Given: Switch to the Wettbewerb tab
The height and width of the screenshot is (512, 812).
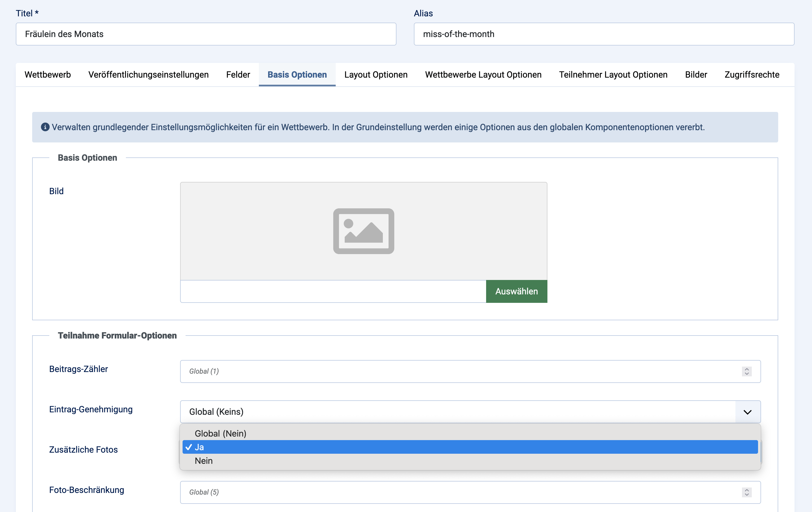Looking at the screenshot, I should coord(47,75).
